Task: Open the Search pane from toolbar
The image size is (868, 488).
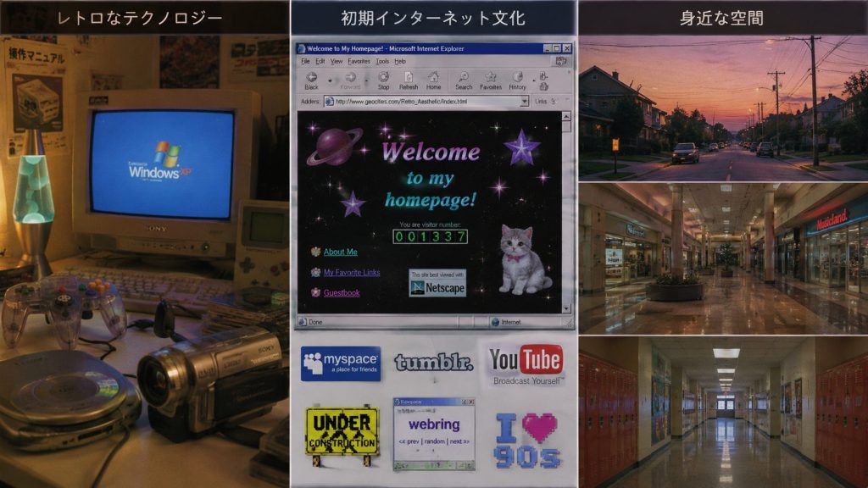Action: coord(464,80)
